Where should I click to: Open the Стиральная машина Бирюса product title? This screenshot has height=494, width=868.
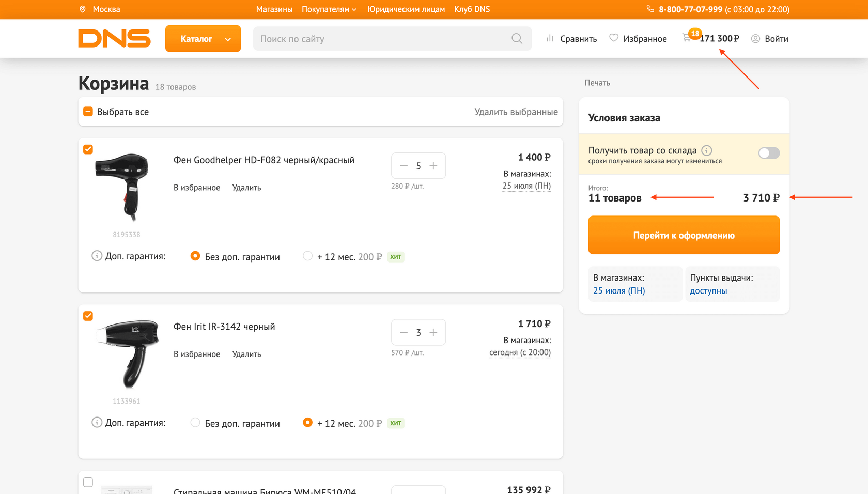[265, 490]
